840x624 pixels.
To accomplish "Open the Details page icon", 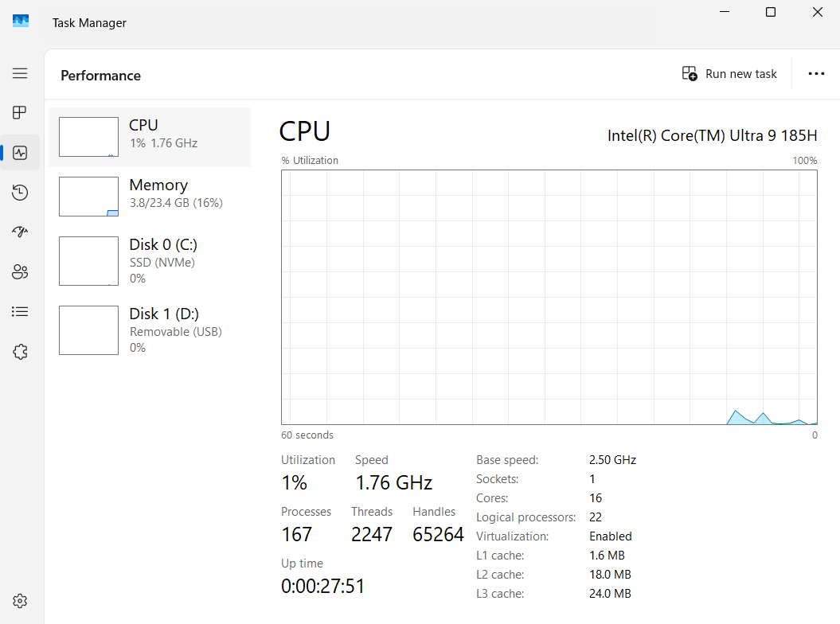I will [x=20, y=312].
